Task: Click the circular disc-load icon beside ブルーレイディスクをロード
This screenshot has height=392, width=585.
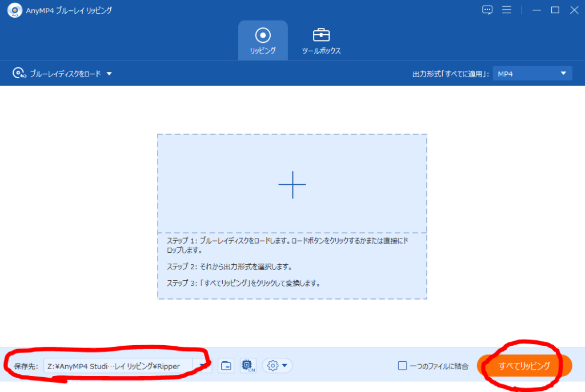Action: click(x=17, y=73)
